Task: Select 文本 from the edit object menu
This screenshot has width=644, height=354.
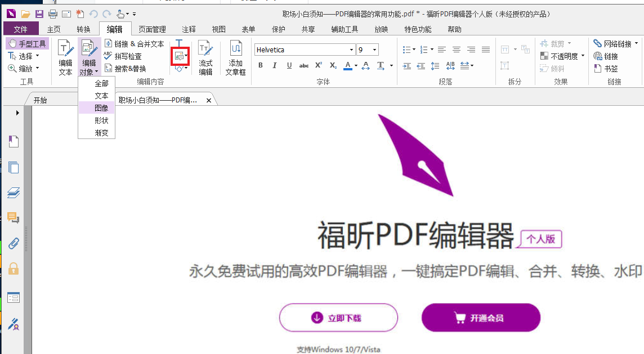Action: point(97,96)
